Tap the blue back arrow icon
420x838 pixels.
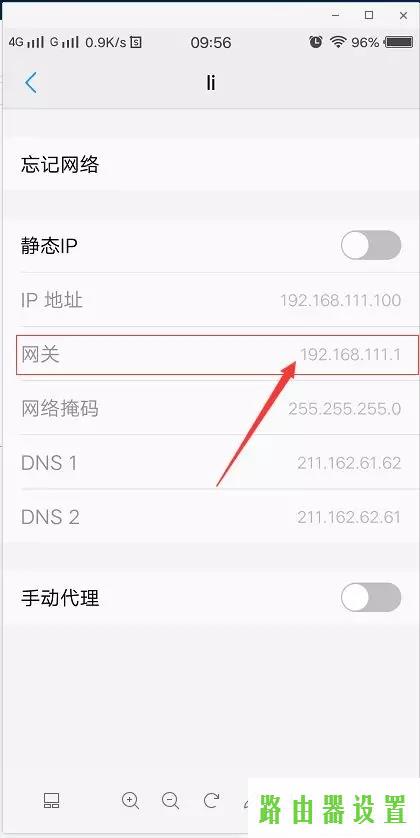tap(31, 83)
